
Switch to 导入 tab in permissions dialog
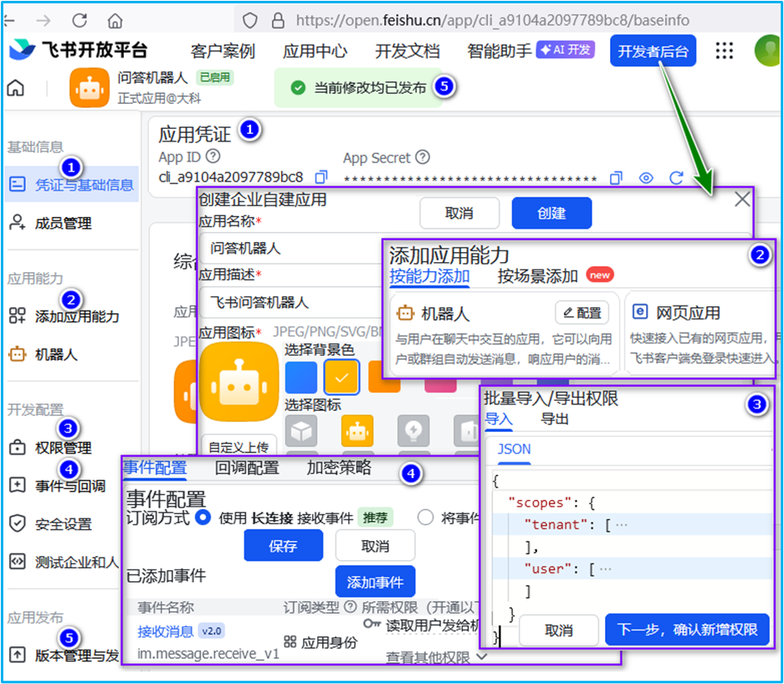click(x=499, y=419)
